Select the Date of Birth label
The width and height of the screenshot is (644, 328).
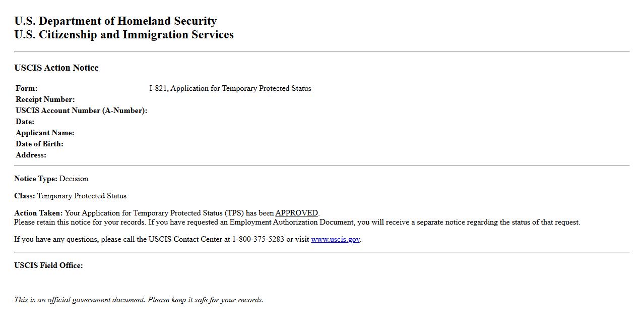(x=39, y=144)
